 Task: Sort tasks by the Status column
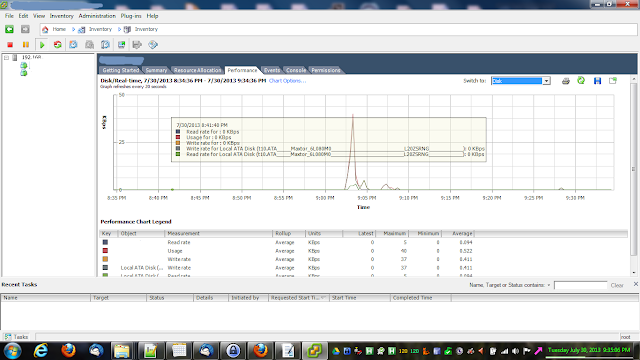pyautogui.click(x=170, y=298)
